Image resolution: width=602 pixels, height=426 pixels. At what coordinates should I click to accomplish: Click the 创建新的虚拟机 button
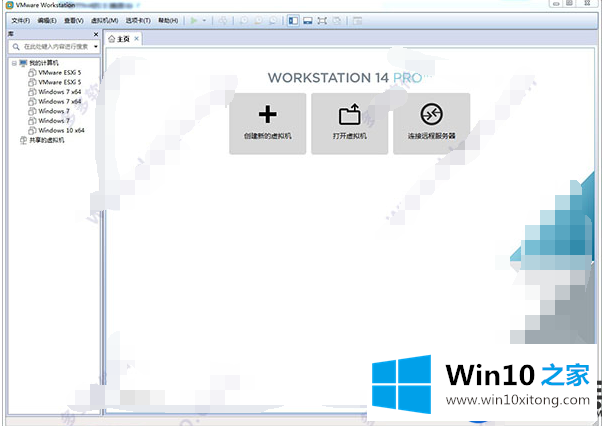pyautogui.click(x=268, y=124)
